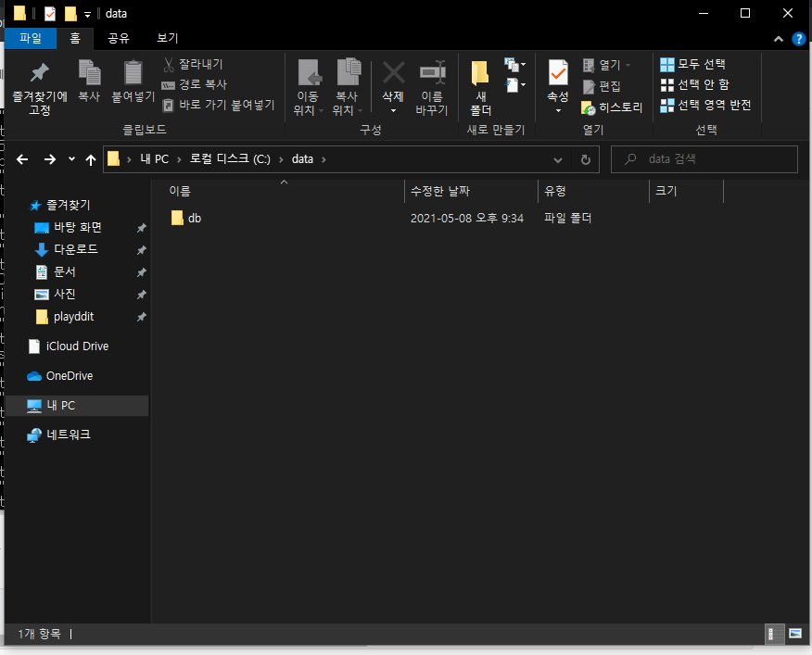Open 문서 in sidebar
The height and width of the screenshot is (655, 812).
click(x=55, y=271)
